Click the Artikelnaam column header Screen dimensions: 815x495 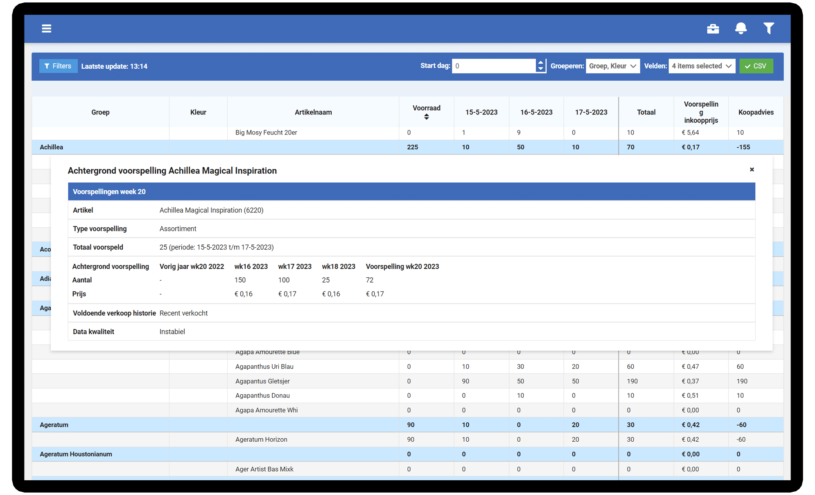pyautogui.click(x=313, y=112)
